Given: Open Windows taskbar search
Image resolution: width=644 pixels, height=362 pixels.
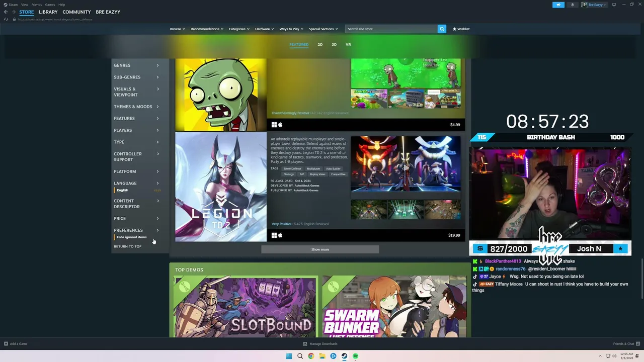Looking at the screenshot, I should tap(300, 356).
